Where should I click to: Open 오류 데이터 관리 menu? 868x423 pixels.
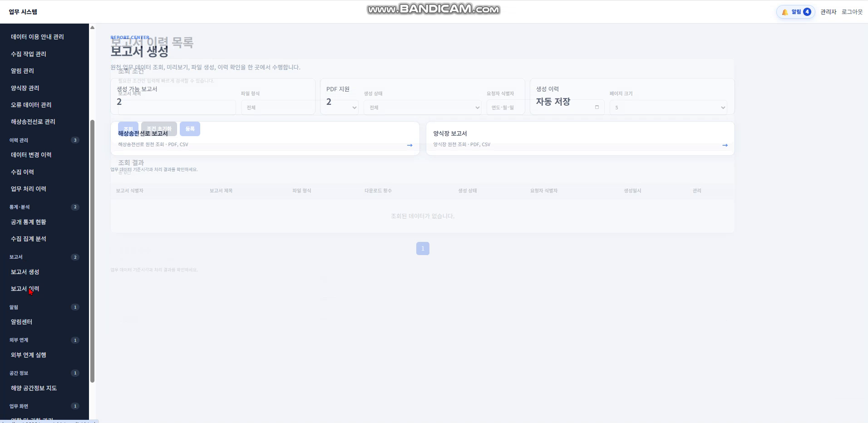[31, 105]
